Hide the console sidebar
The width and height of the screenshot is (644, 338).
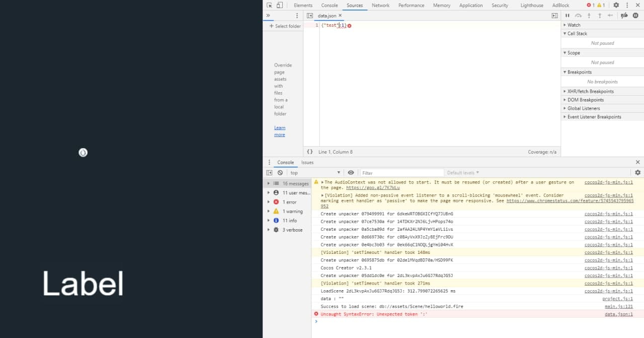pos(269,173)
